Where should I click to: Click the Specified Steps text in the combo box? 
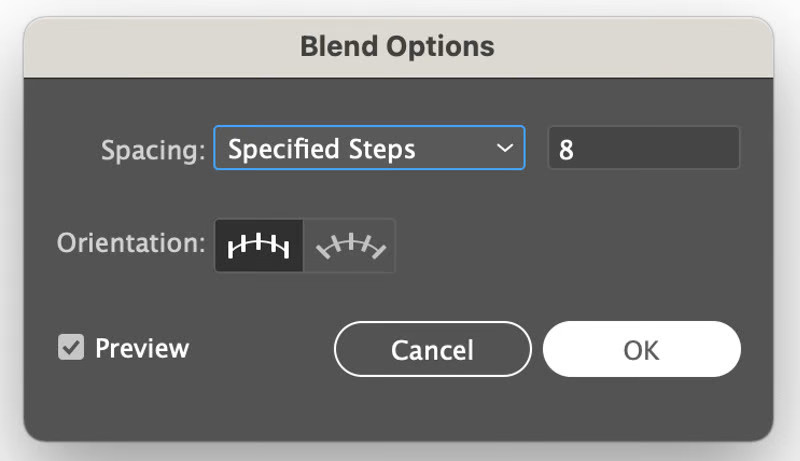[x=321, y=149]
